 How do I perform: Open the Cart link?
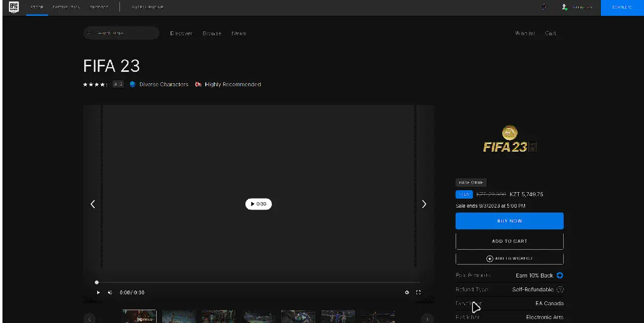(551, 33)
